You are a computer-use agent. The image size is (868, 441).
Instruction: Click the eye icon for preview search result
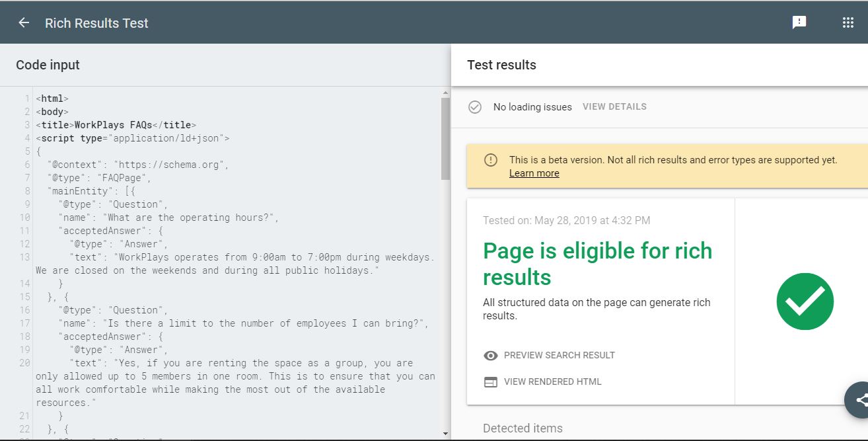coord(490,355)
